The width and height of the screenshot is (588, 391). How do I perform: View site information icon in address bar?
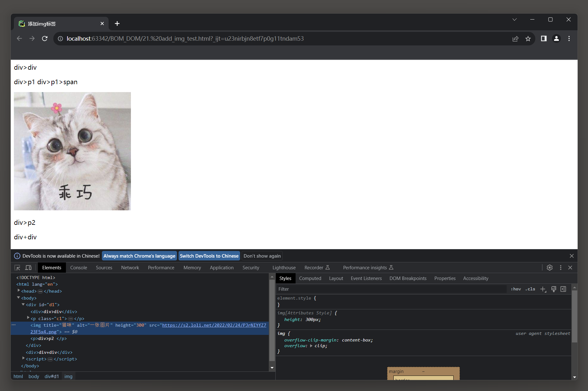tap(60, 38)
